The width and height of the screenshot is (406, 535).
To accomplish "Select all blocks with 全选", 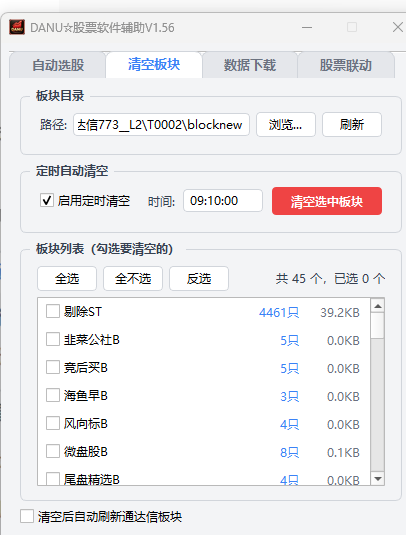I will (x=67, y=278).
